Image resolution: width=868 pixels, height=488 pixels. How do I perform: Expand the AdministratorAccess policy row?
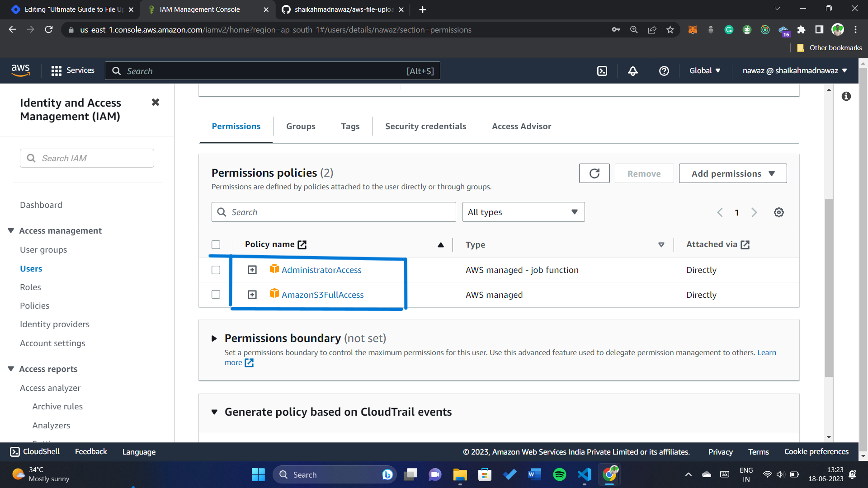(252, 270)
